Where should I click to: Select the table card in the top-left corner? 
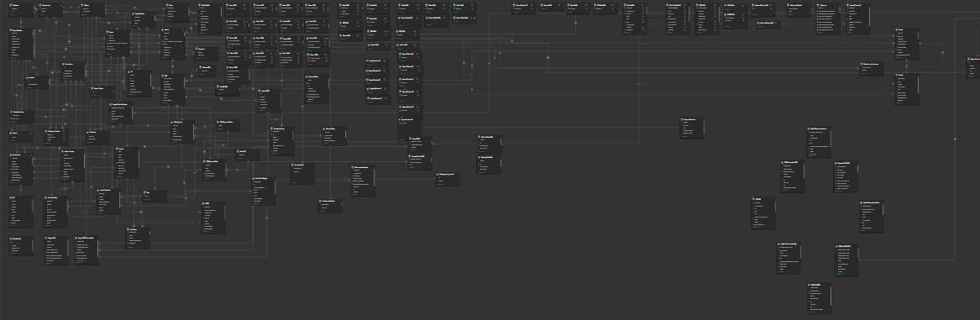[21, 9]
